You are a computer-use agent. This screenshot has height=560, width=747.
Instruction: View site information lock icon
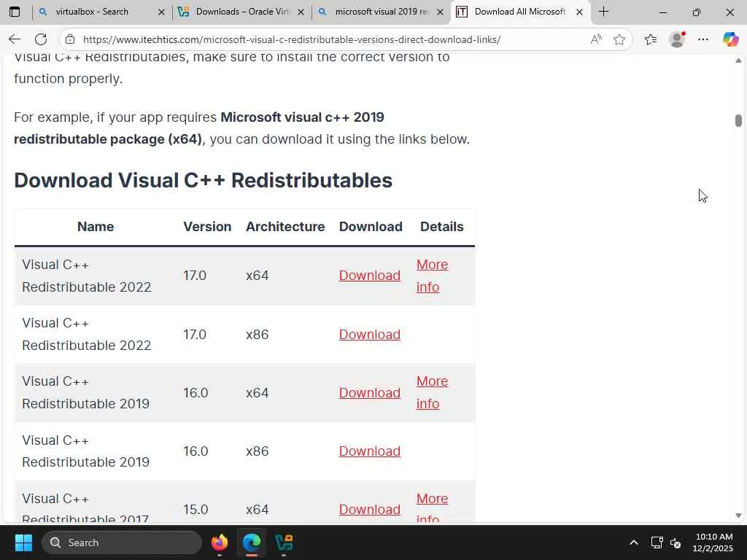point(70,39)
